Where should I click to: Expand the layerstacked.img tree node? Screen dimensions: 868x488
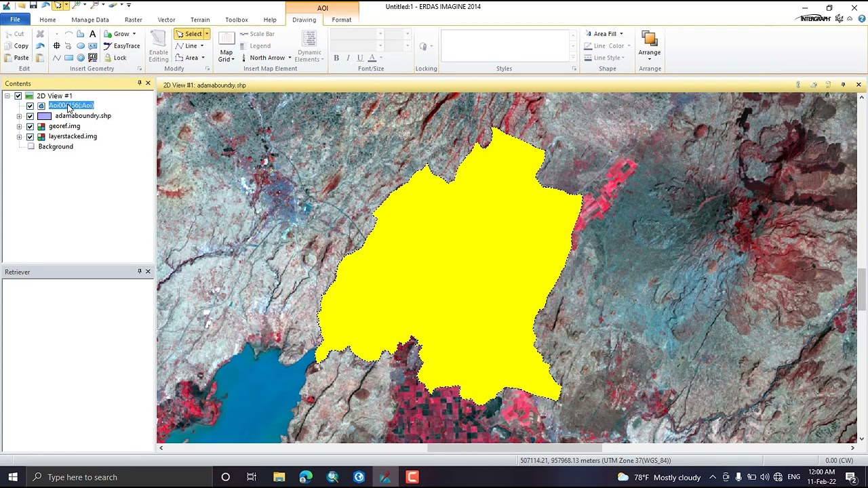(19, 136)
